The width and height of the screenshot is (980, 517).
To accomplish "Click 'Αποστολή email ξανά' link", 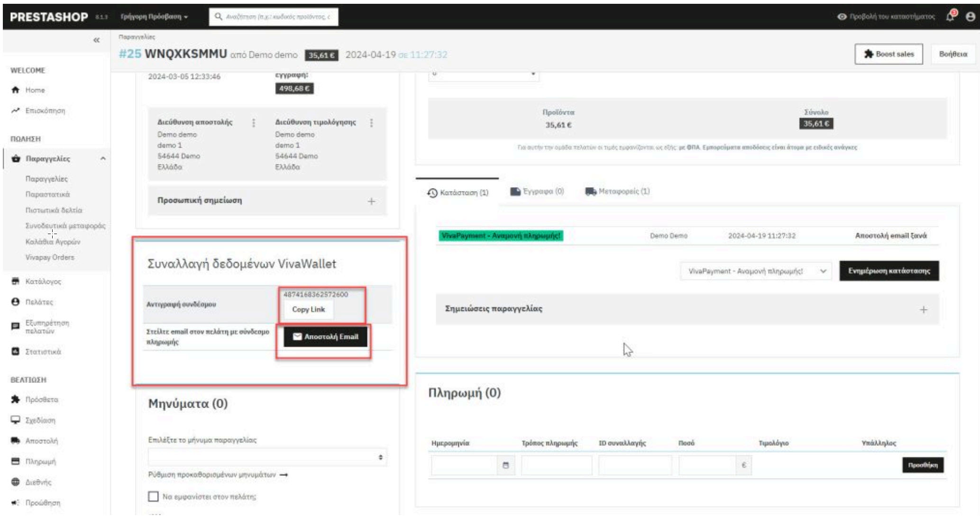I will 891,236.
